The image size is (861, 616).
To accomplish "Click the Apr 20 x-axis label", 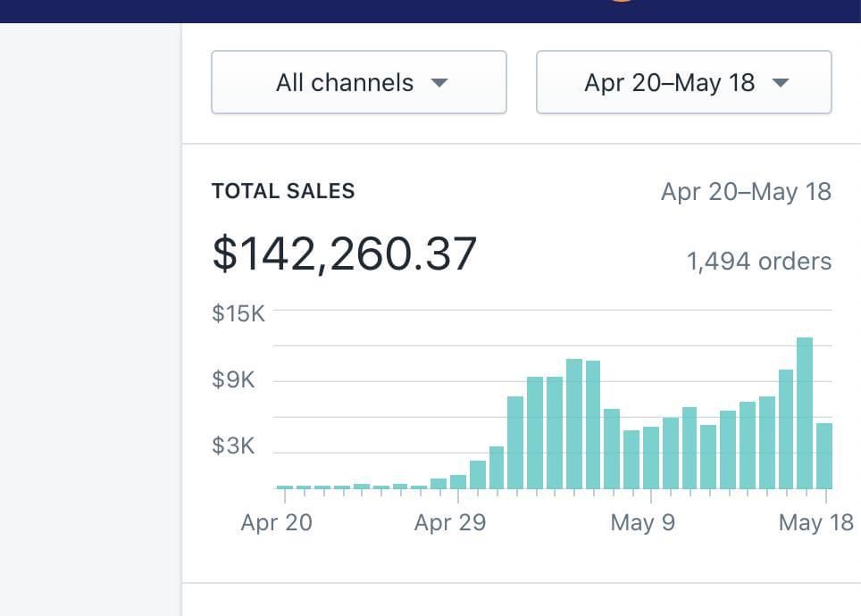I will click(x=277, y=522).
